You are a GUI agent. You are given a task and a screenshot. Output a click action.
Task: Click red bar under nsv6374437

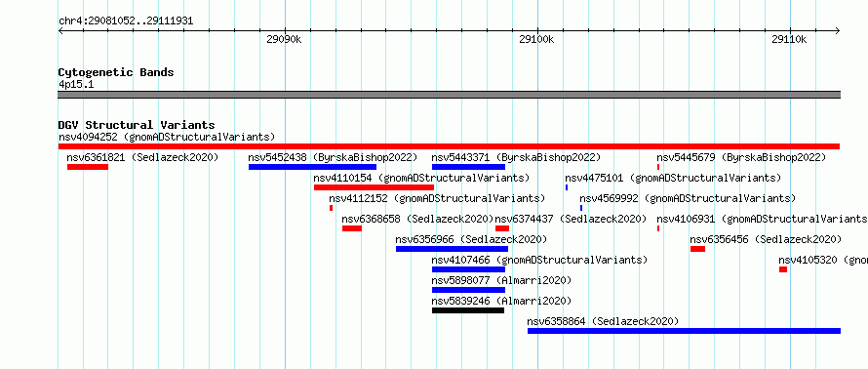point(502,228)
